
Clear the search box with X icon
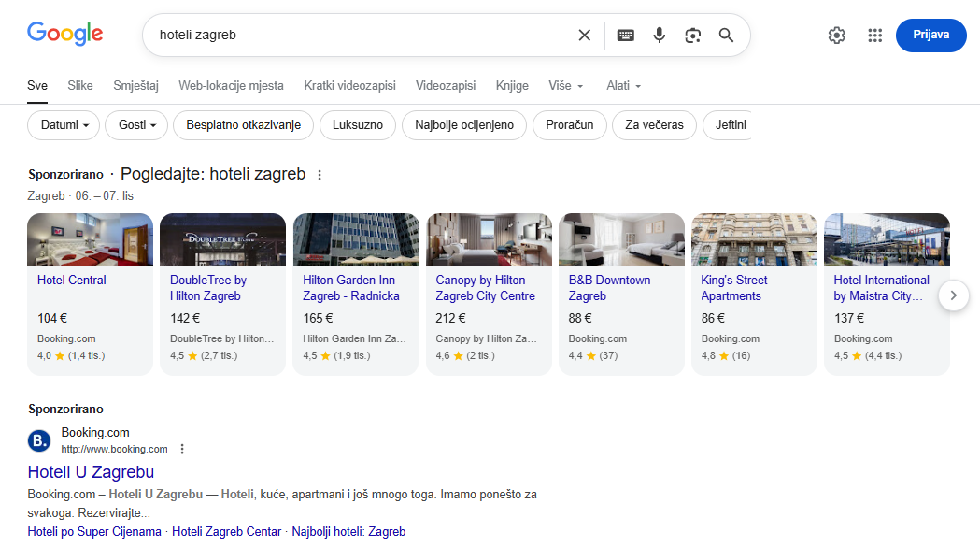click(x=585, y=36)
